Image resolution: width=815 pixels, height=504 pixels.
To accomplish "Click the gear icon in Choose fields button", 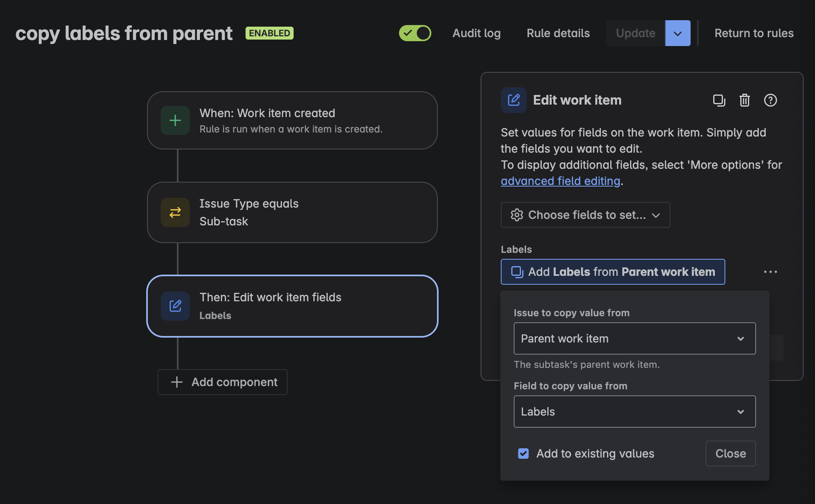I will 517,215.
